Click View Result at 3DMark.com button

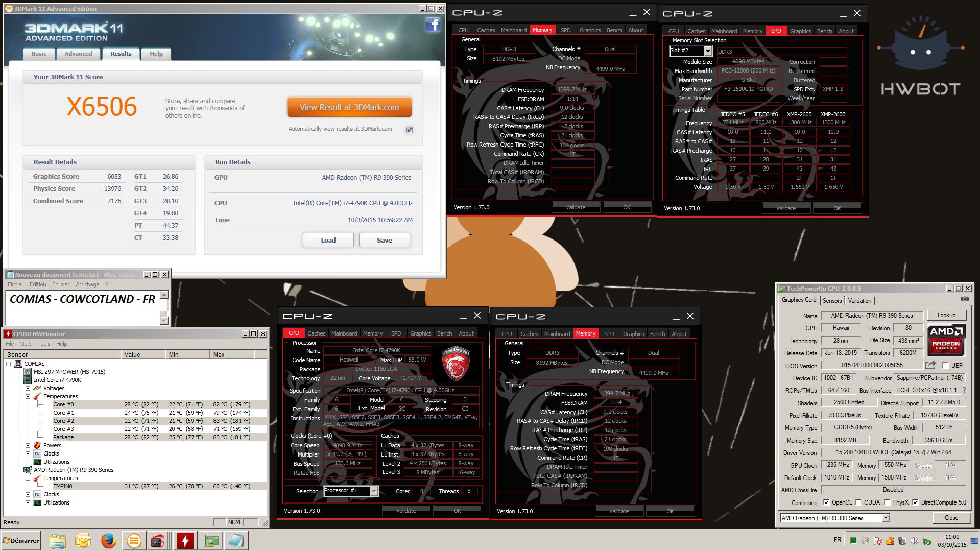pos(349,107)
